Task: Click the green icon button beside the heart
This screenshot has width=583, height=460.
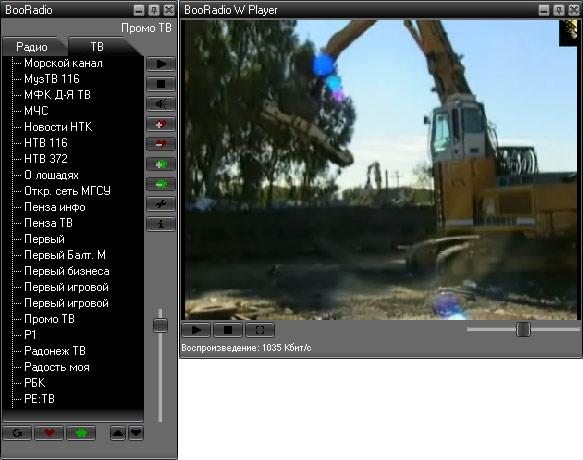Action: [x=81, y=433]
